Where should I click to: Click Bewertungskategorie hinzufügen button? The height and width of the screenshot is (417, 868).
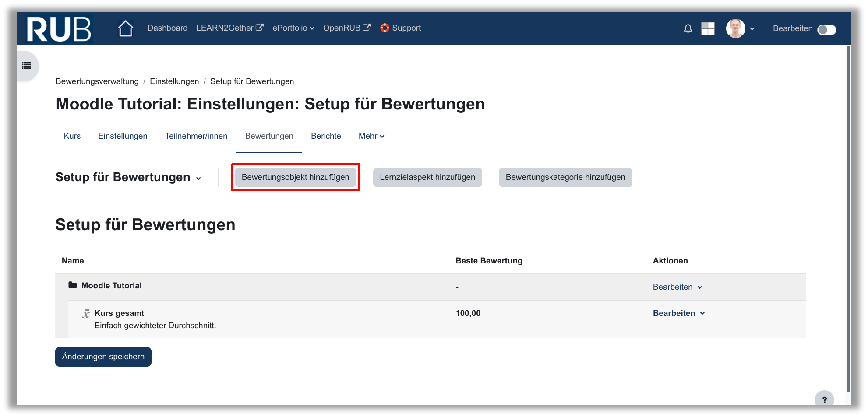[x=565, y=177]
